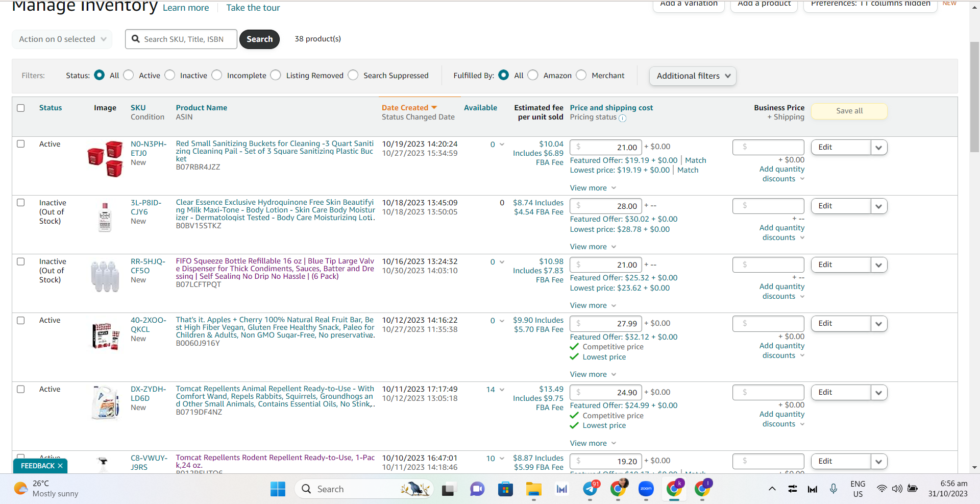980x504 pixels.
Task: Sort table by Status column
Action: coord(51,108)
